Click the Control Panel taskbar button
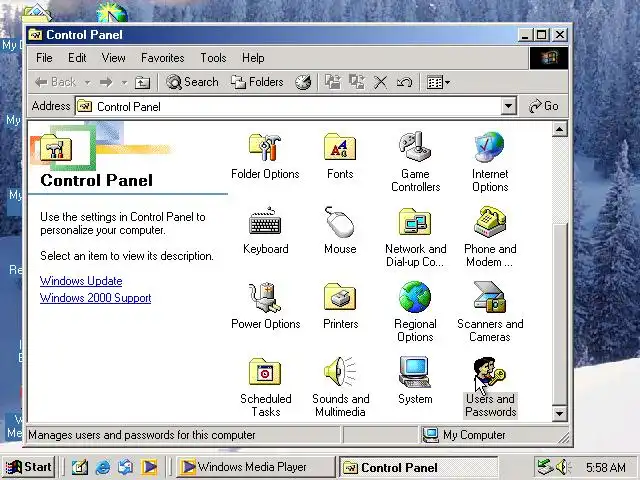This screenshot has width=640, height=480. coord(418,467)
